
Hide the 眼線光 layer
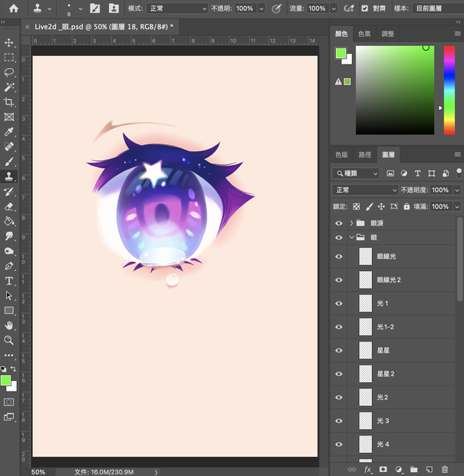[339, 256]
